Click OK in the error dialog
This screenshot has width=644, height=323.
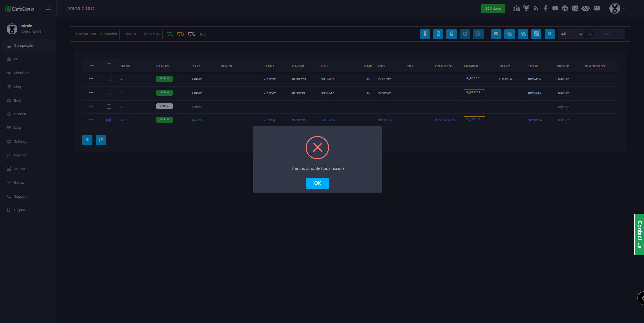pyautogui.click(x=317, y=183)
